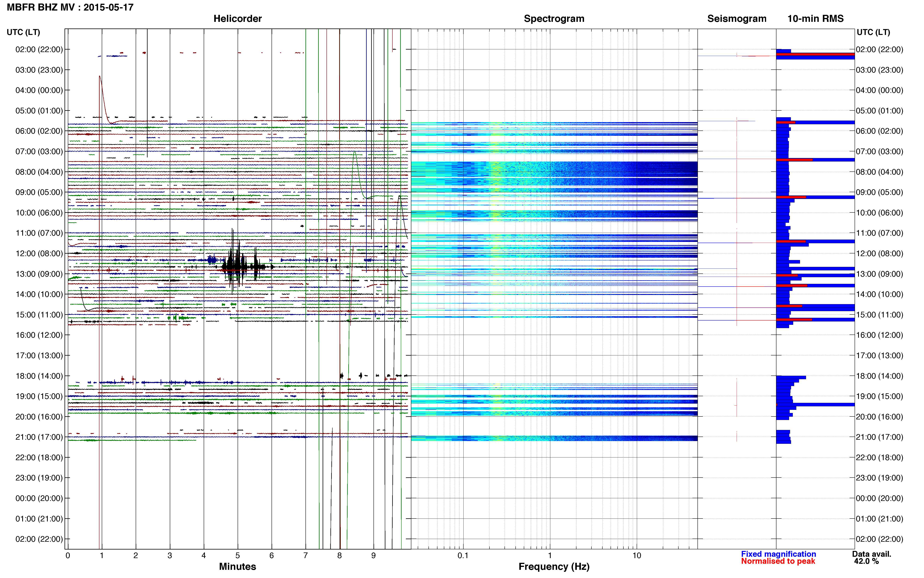This screenshot has width=924, height=578.
Task: Click the 'Helicorder' panel heading
Action: click(238, 19)
